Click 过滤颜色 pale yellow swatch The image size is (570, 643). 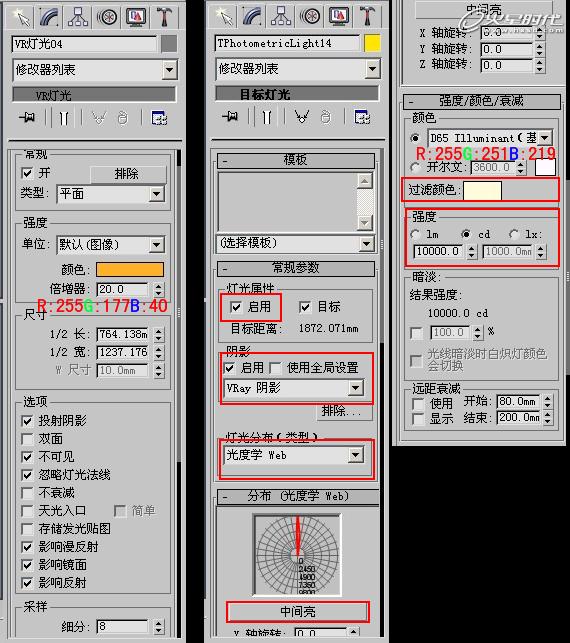(482, 190)
